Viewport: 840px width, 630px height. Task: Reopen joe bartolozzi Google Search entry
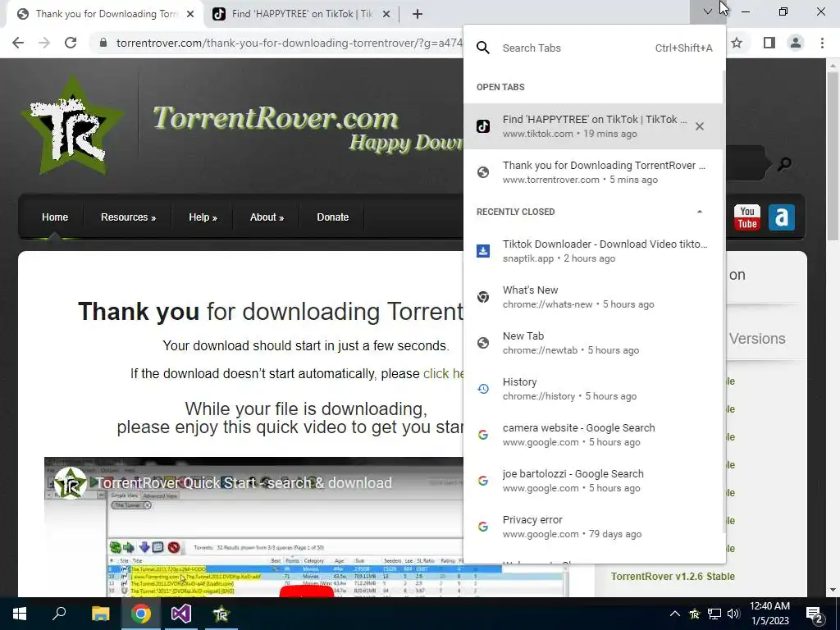click(x=594, y=481)
